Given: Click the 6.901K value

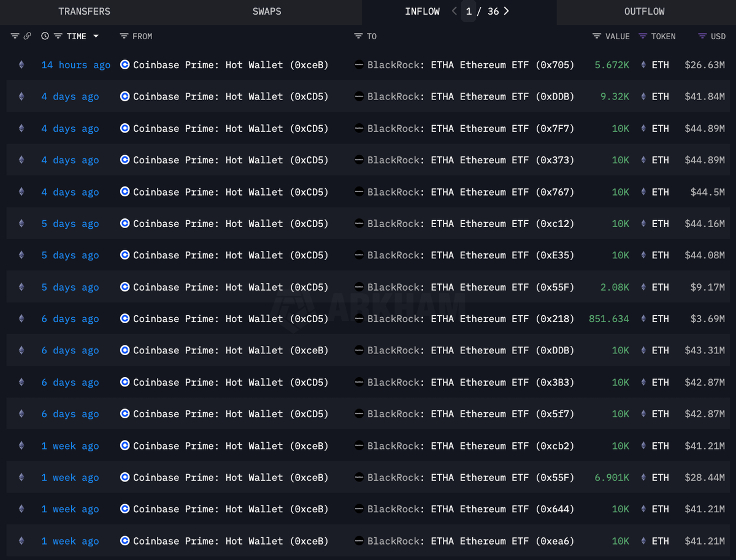Looking at the screenshot, I should [x=612, y=477].
